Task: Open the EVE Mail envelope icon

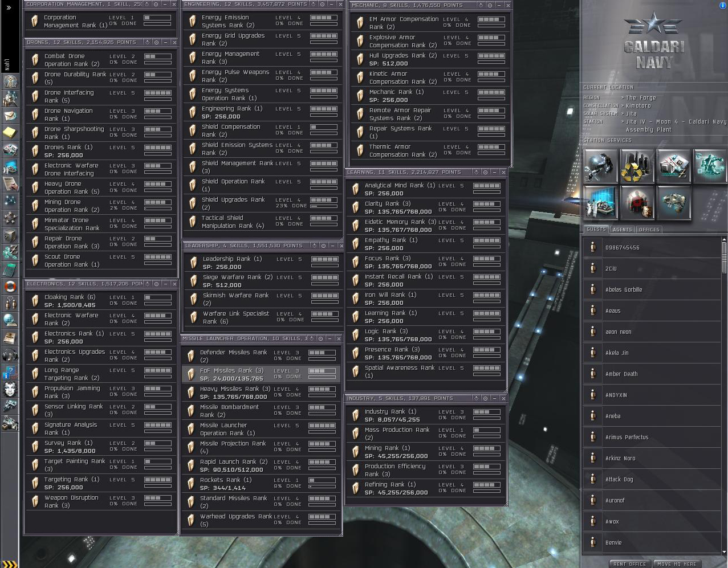Action: 10,116
